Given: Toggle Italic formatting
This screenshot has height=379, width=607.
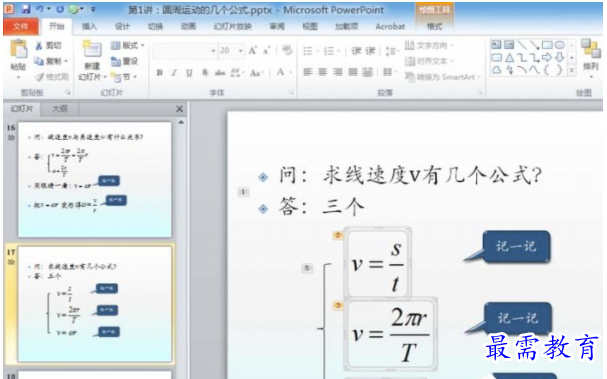Looking at the screenshot, I should [174, 72].
